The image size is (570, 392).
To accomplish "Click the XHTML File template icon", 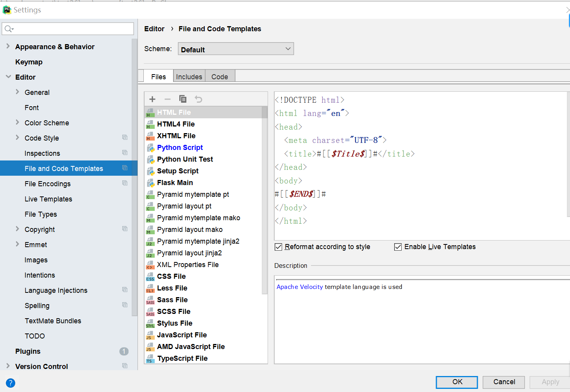I will click(x=150, y=136).
